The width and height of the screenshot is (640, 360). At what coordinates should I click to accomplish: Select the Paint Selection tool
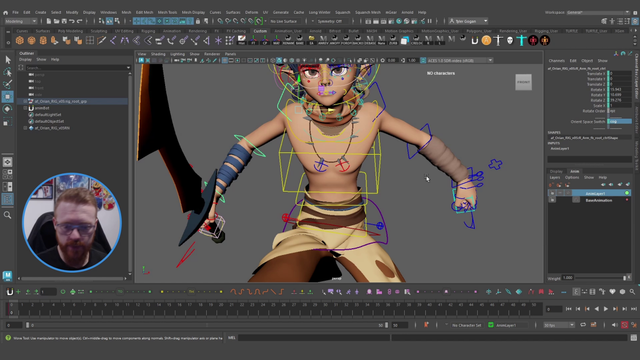point(7,84)
